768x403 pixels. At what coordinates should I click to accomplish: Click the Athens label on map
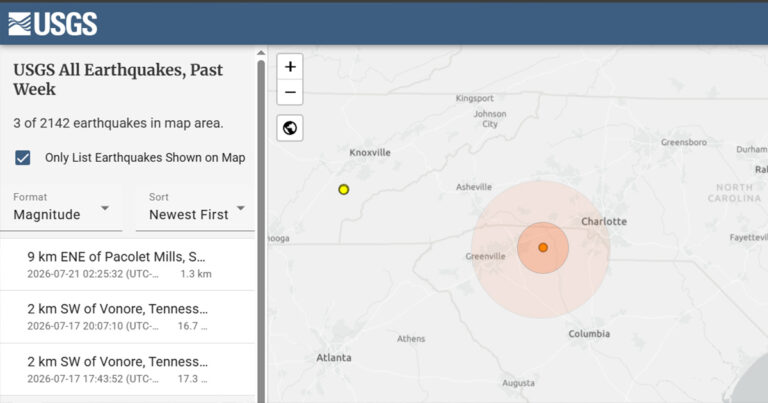coord(411,339)
